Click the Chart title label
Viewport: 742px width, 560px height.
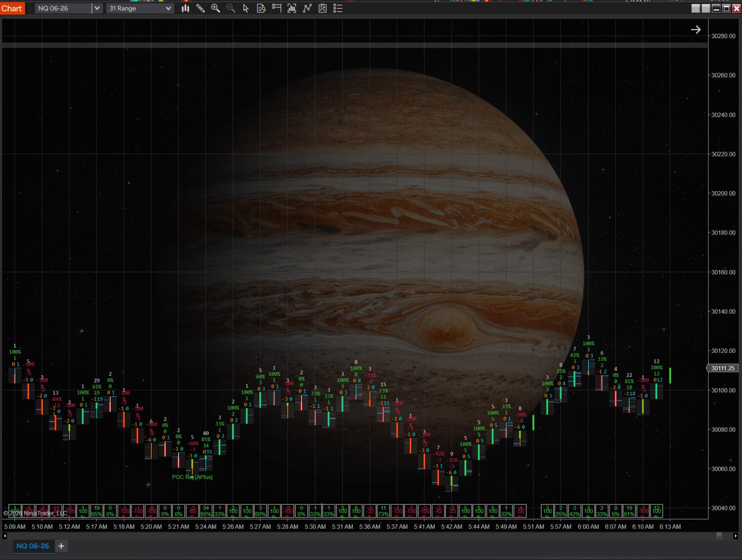point(12,8)
